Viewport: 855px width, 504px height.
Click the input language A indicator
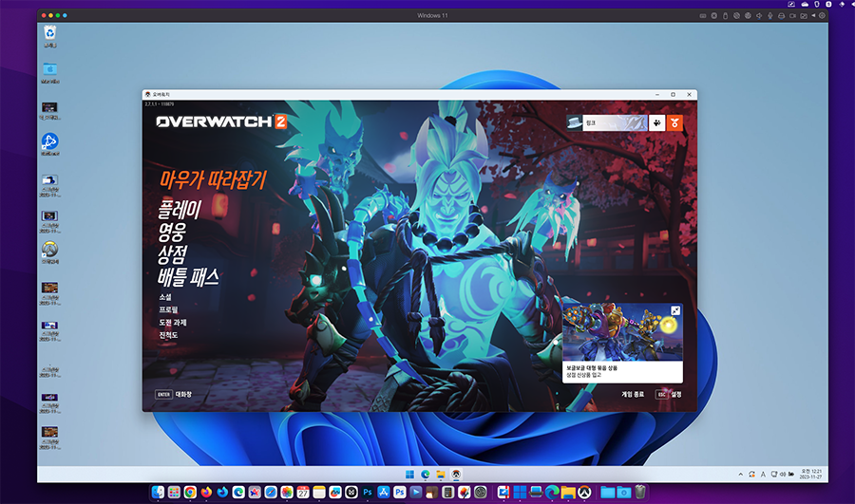coord(763,475)
